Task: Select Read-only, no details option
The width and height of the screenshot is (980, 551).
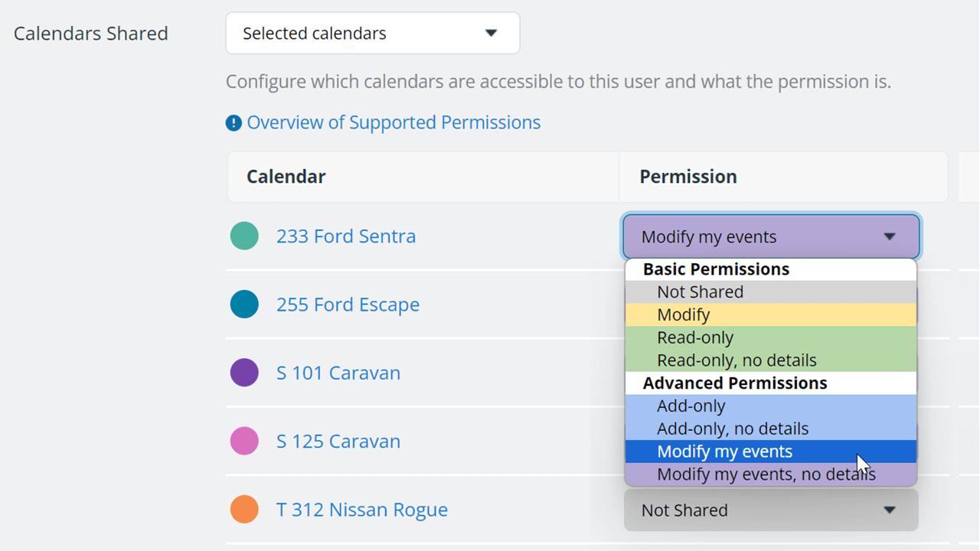Action: [771, 360]
